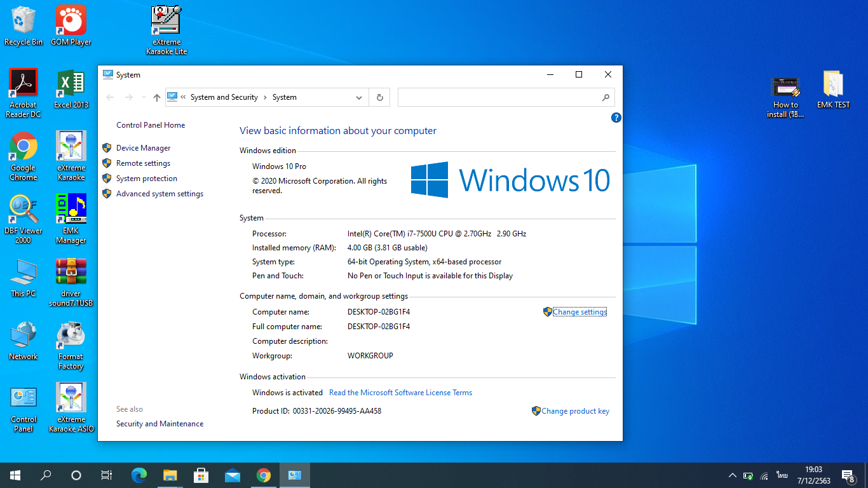This screenshot has height=488, width=868.
Task: Click the address bar refresh button
Action: [x=379, y=97]
